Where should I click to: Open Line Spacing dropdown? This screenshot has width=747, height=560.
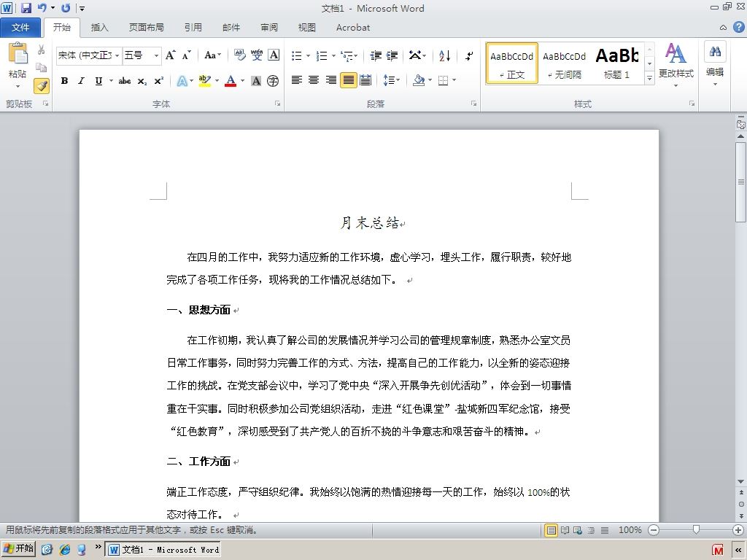[x=392, y=80]
